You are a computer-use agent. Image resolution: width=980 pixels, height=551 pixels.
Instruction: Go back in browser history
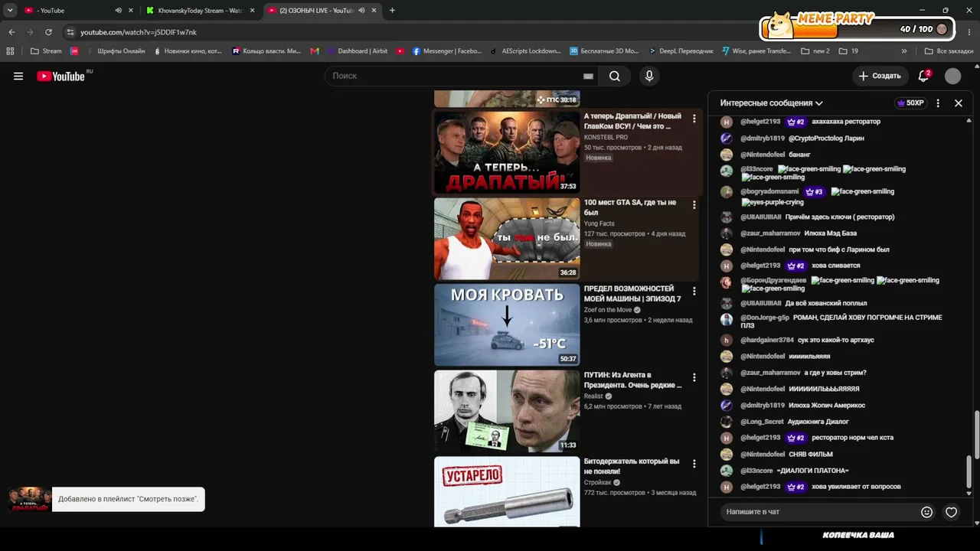[11, 32]
